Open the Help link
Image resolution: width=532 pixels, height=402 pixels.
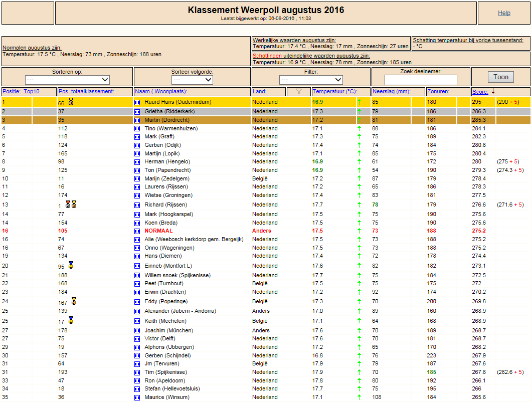point(504,13)
